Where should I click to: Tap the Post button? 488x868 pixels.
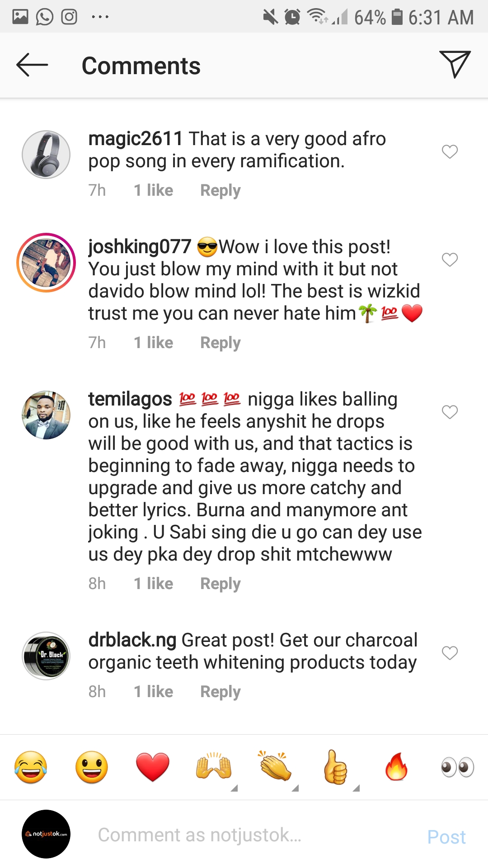[x=446, y=837]
